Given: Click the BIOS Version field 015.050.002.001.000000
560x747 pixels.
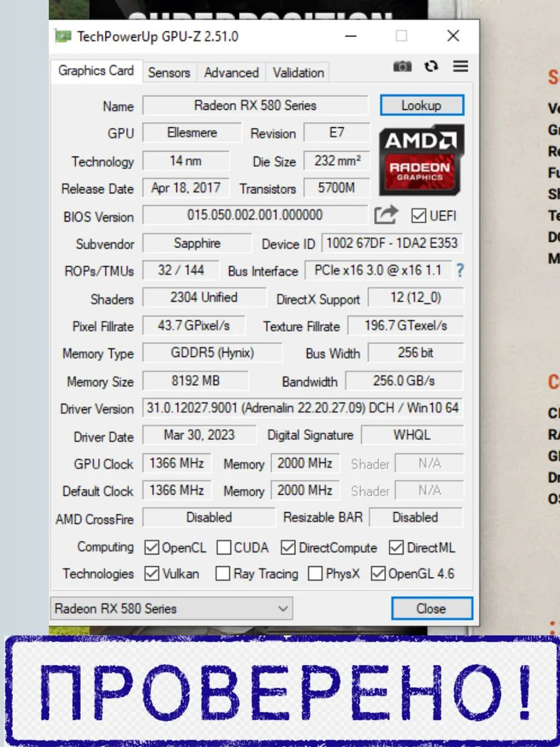Looking at the screenshot, I should pos(255,215).
